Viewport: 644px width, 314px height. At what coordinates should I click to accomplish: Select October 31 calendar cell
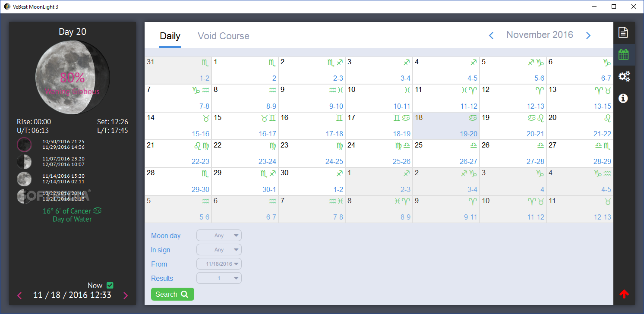178,70
